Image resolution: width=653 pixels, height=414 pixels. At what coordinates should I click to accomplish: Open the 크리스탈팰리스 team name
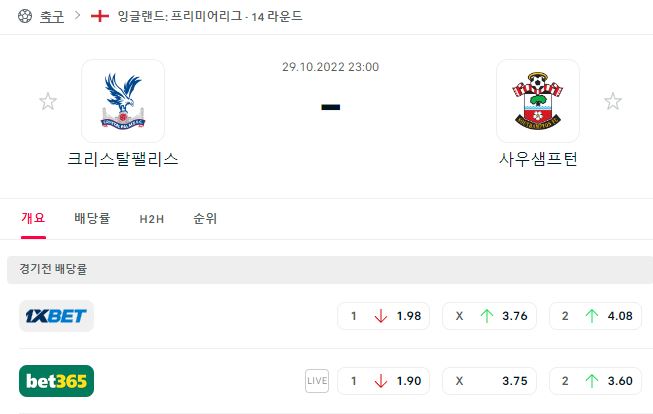pos(123,159)
